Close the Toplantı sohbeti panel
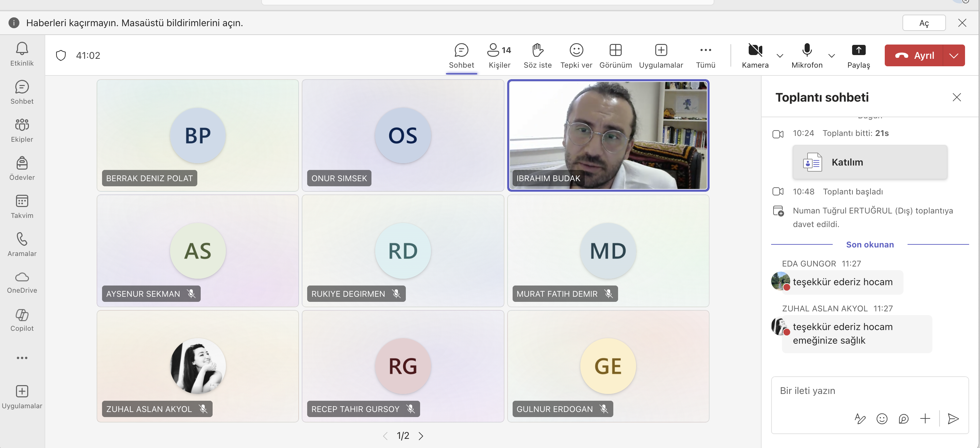 [x=957, y=97]
